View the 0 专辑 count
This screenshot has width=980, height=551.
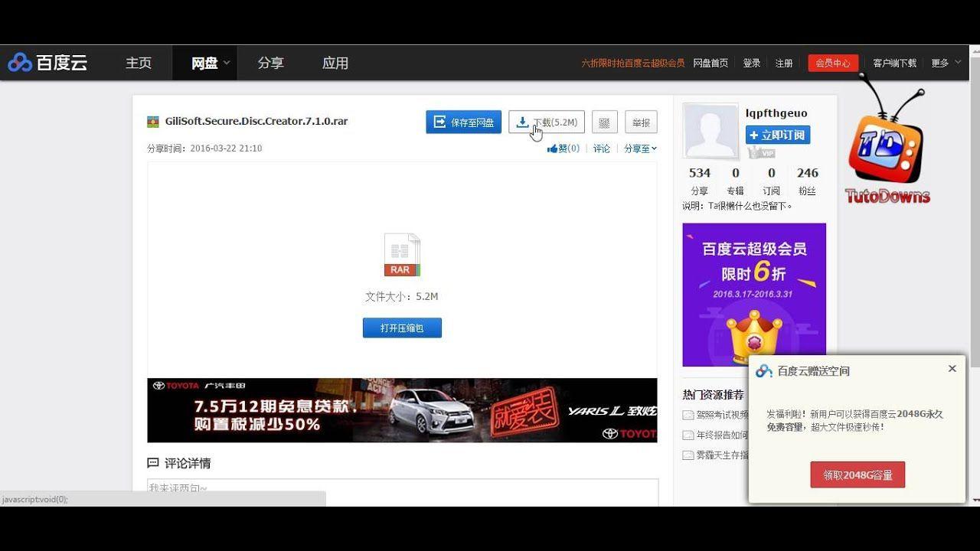[736, 181]
